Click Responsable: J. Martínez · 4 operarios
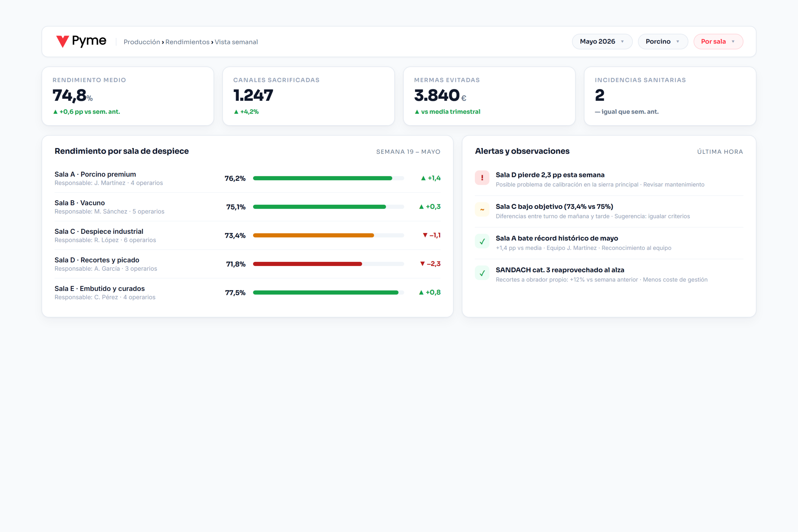This screenshot has width=798, height=532. click(x=109, y=183)
